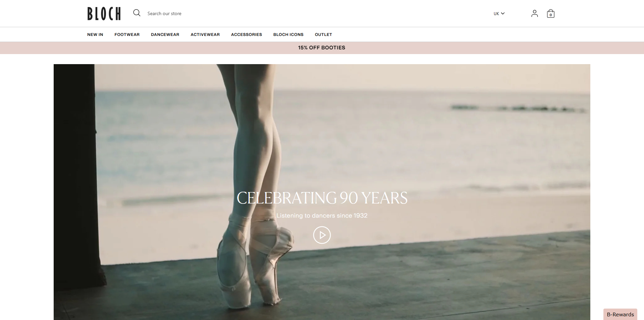Visit the ACTIVEWEAR category
The height and width of the screenshot is (320, 644).
205,34
